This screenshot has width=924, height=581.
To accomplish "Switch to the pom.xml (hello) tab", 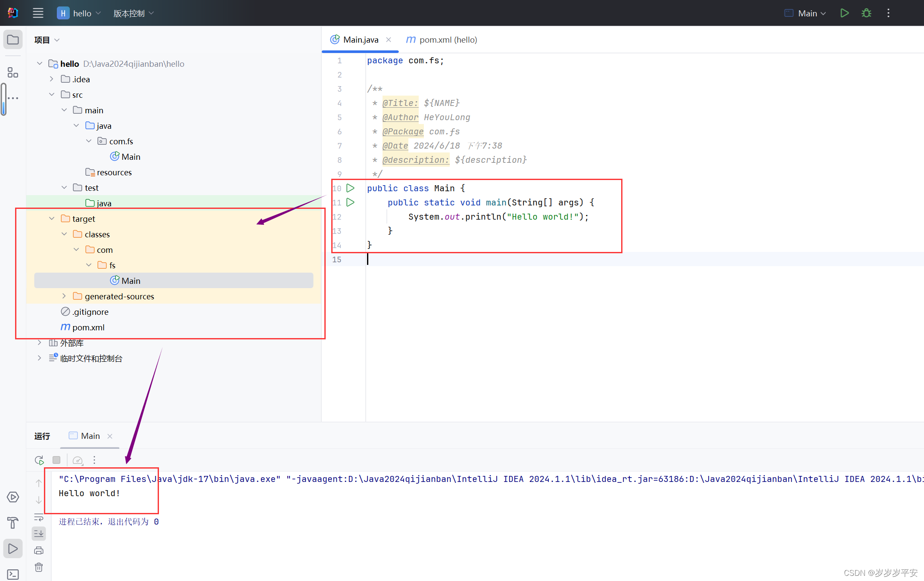I will click(x=442, y=40).
